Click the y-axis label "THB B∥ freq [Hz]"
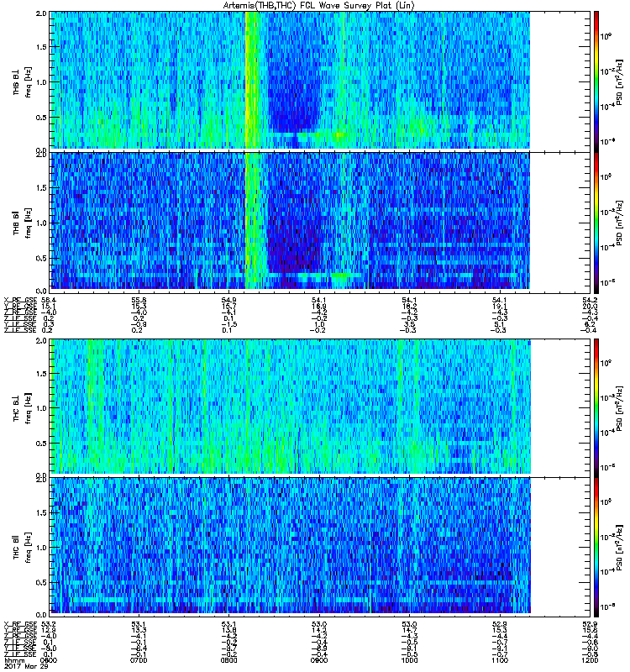 click(x=23, y=223)
